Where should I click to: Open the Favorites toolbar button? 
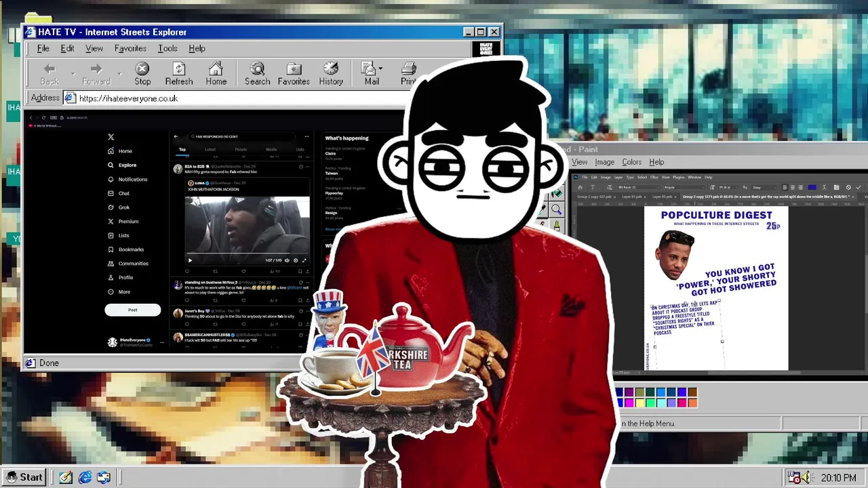click(x=294, y=74)
